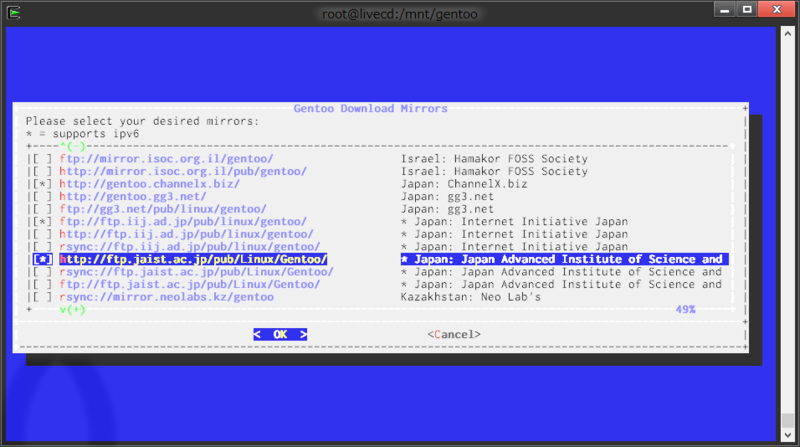Select the ftp://ftp.jaist.ac.jp/pub/Linux/Gentoo/ URL text
Screen dimensions: 800x447
click(190, 284)
